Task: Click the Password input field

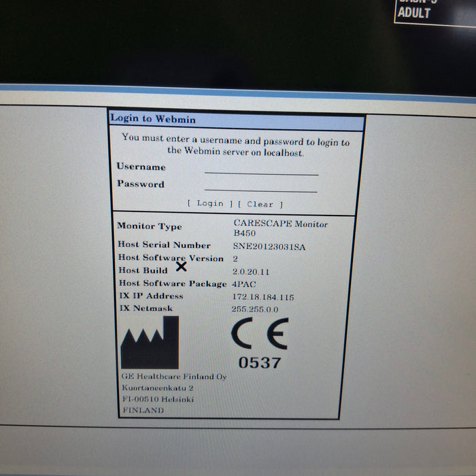Action: tap(261, 186)
